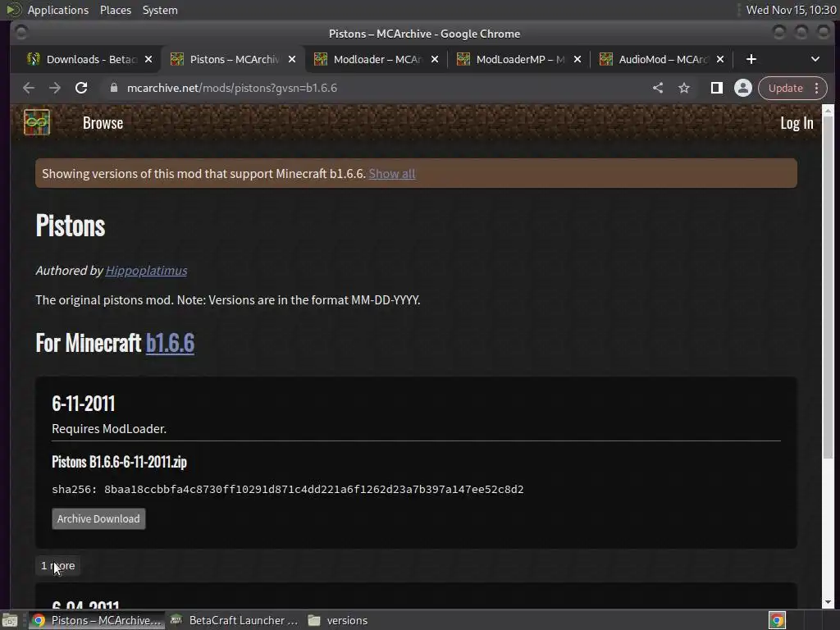Viewport: 840px width, 630px height.
Task: Click the page vertical scrollbar thumb
Action: [x=828, y=286]
